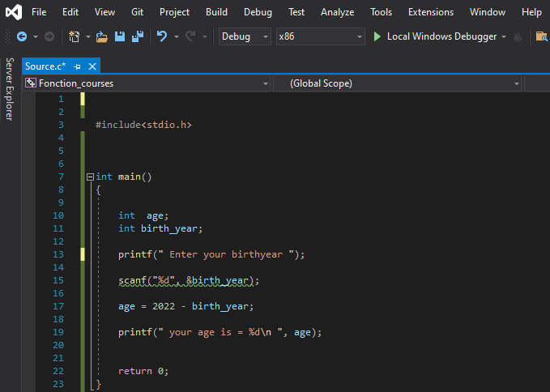Click the 'Enter your birthyear' printf line

[211, 254]
